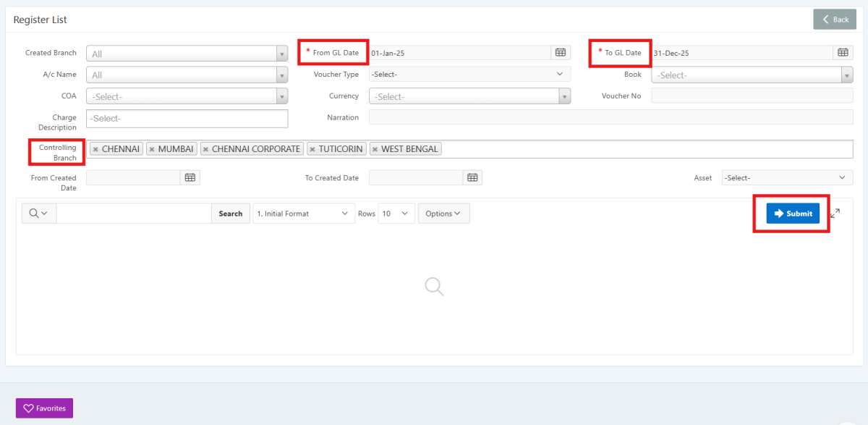
Task: Focus the Narration text field
Action: click(x=610, y=117)
